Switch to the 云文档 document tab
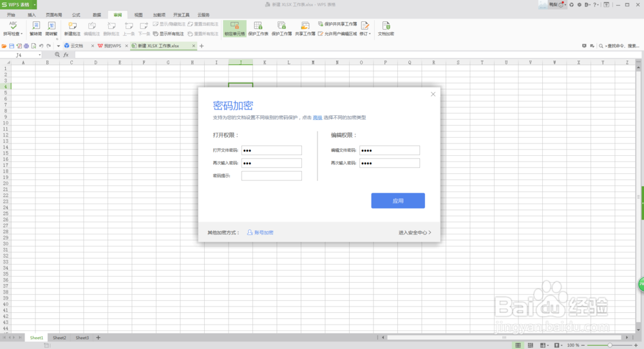 [x=77, y=46]
